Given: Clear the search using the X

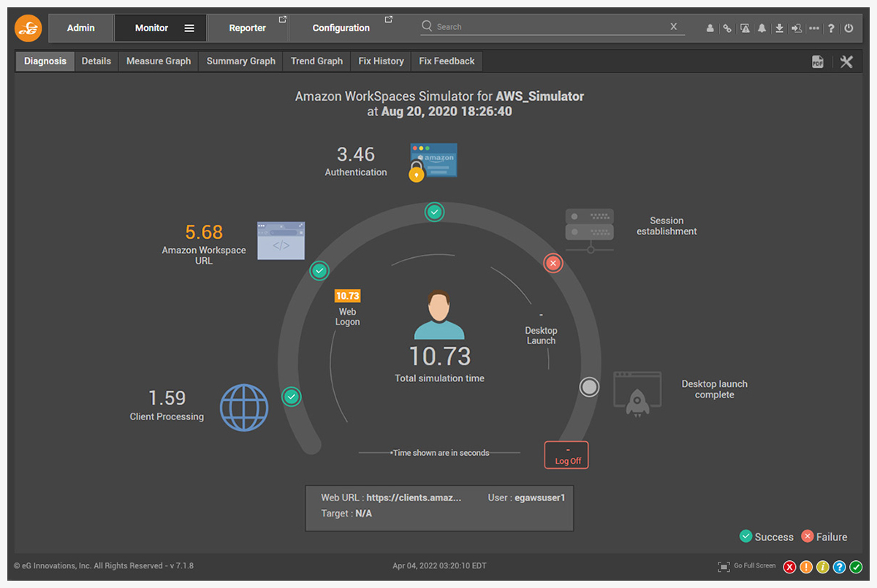Looking at the screenshot, I should click(674, 26).
